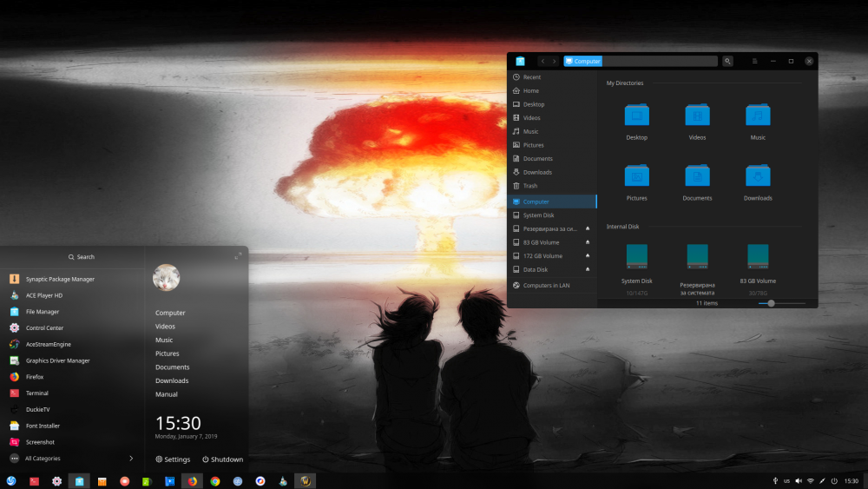
Task: Launch ACE Player HD from launcher
Action: tap(72, 295)
